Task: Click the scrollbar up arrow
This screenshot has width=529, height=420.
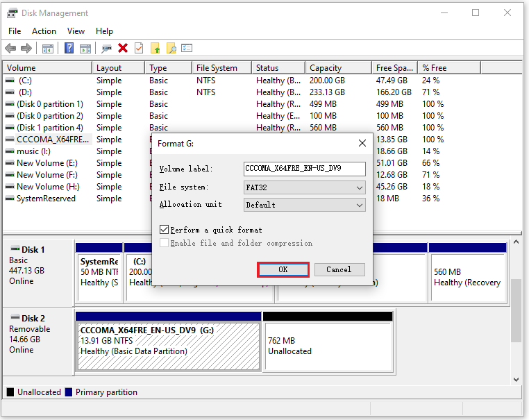Action: [517, 242]
